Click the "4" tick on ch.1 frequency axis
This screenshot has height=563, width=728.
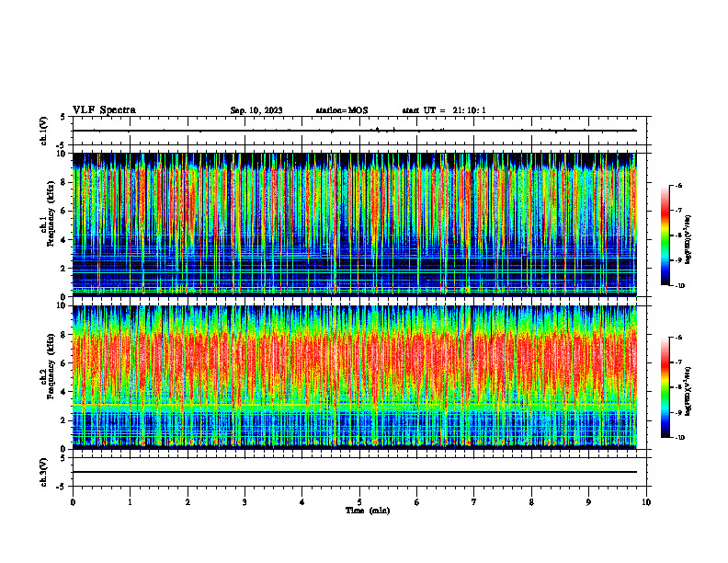[64, 240]
